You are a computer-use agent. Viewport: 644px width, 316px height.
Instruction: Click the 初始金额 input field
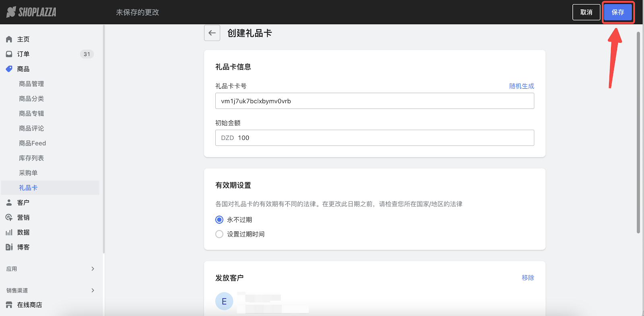pyautogui.click(x=375, y=138)
